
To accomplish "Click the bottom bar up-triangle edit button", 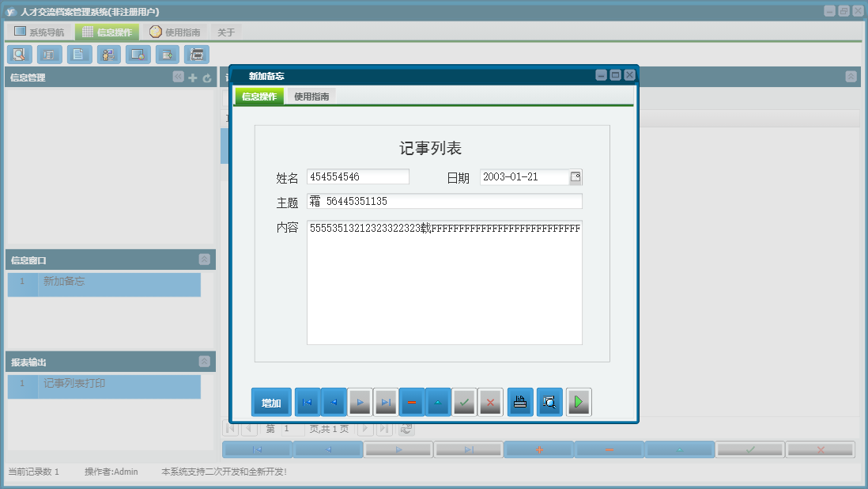I will pos(680,449).
